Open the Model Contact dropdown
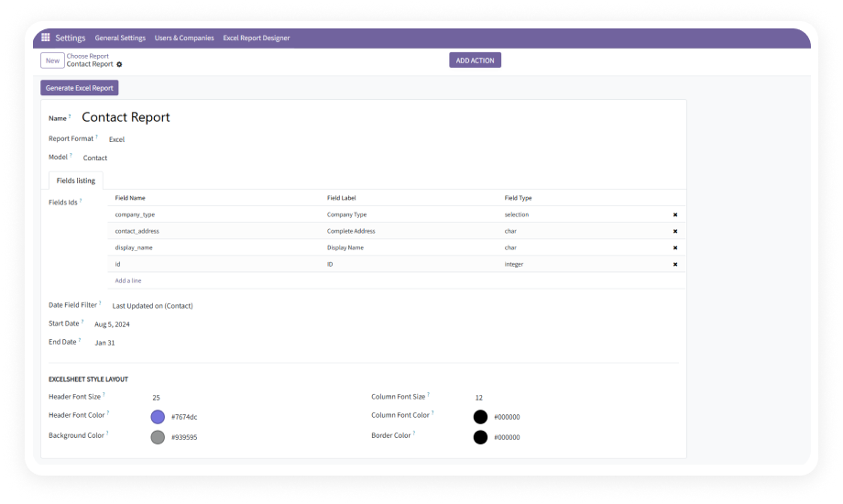Screen dimensions: 843x504 tap(95, 159)
